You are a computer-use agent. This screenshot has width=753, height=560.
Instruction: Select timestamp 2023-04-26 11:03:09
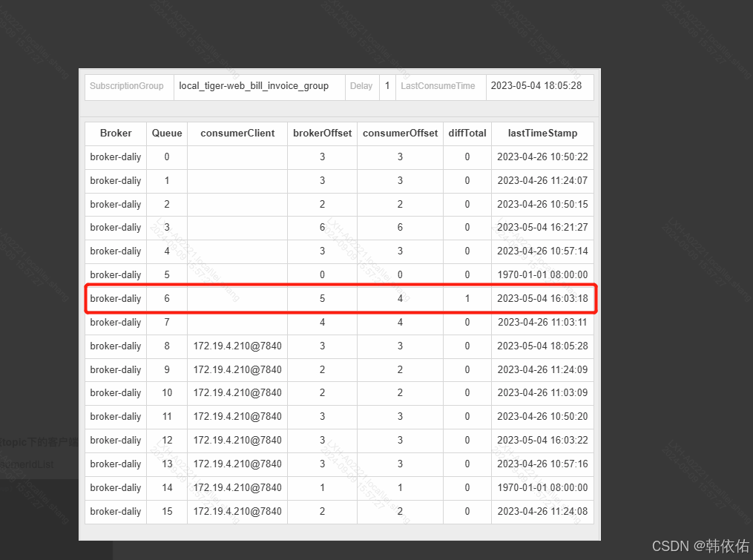coord(542,393)
